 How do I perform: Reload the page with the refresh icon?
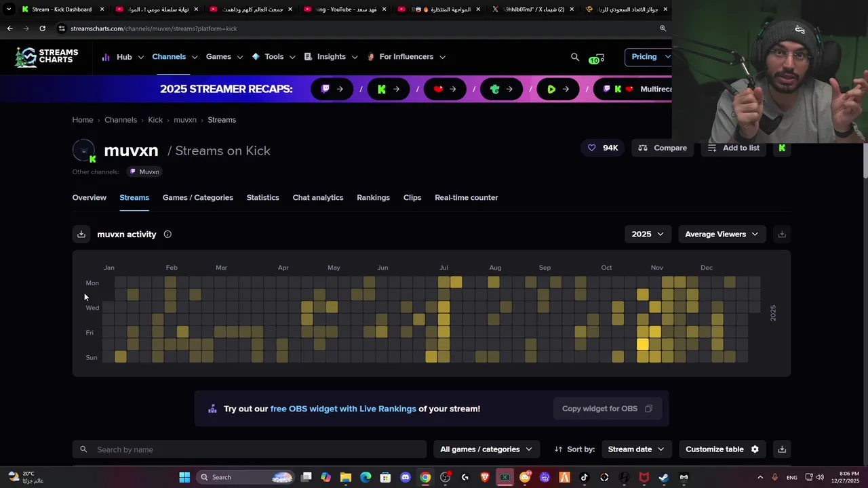tap(42, 28)
